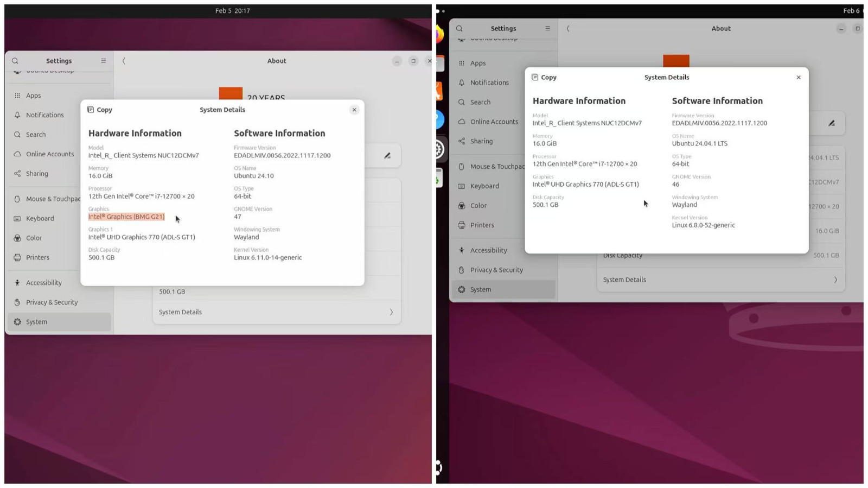Click the Disk Capacity row in right About page
This screenshot has width=868, height=488.
[x=721, y=255]
